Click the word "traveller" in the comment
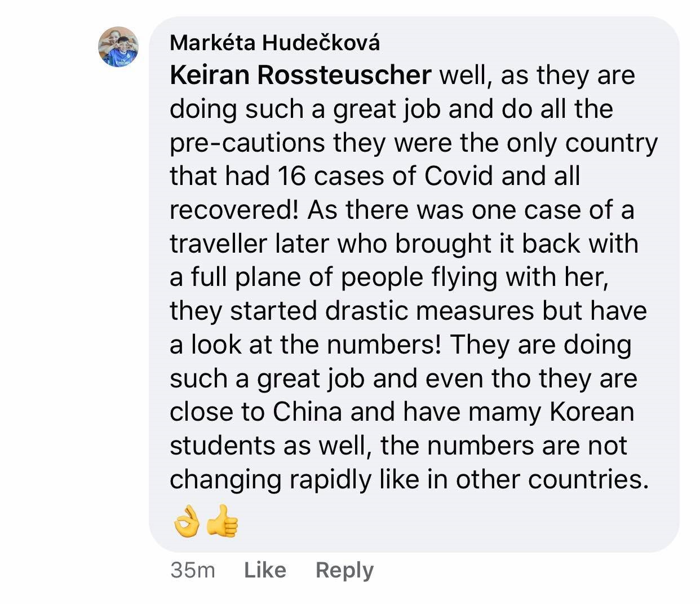 218,244
